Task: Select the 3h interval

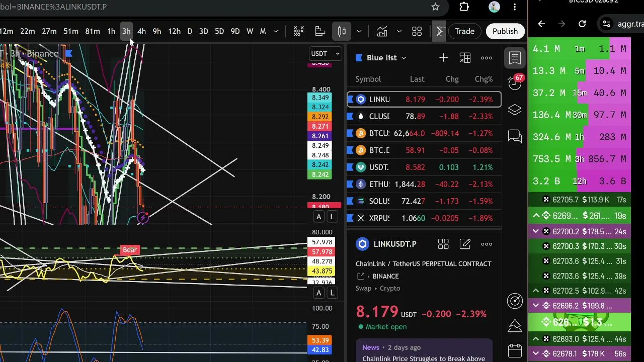Action: click(x=126, y=32)
